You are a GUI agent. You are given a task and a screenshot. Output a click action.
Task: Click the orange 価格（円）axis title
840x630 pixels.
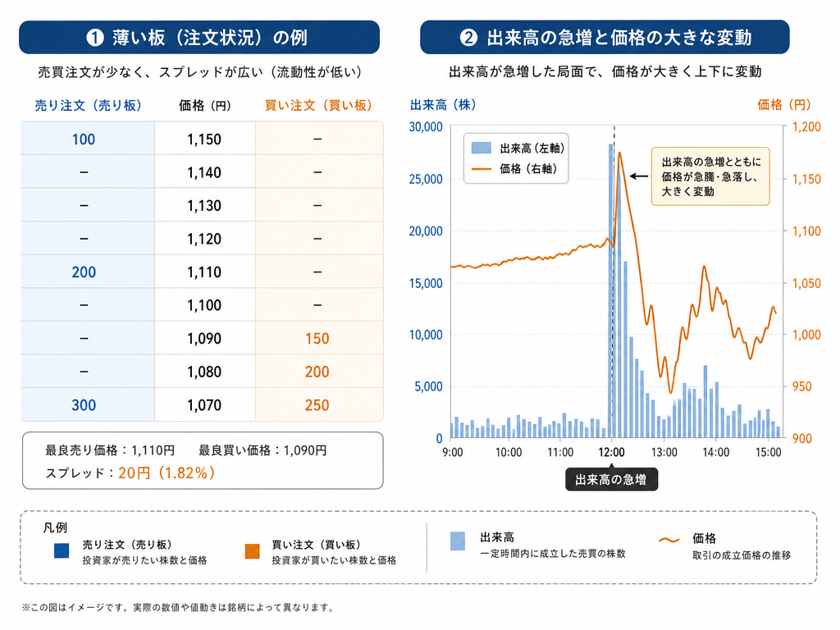784,105
